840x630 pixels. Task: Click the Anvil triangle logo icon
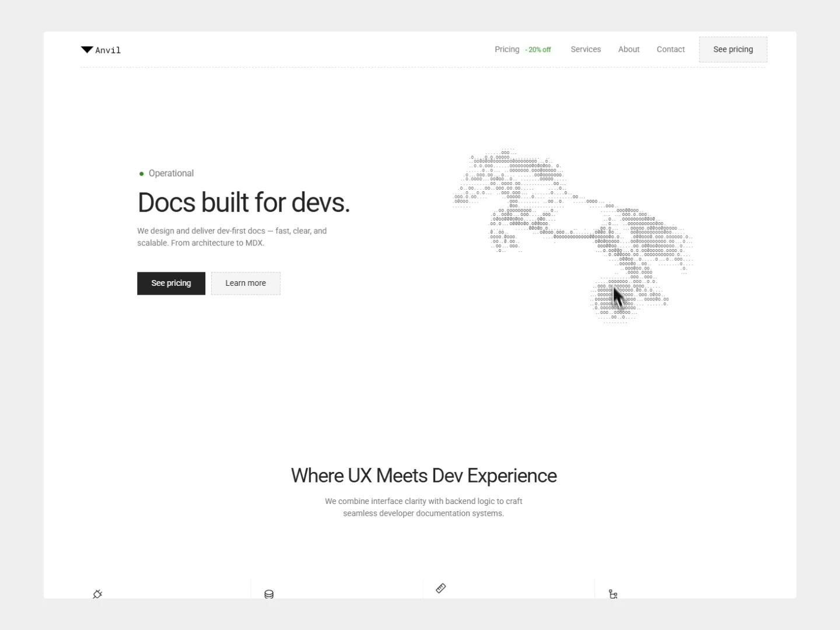[87, 50]
